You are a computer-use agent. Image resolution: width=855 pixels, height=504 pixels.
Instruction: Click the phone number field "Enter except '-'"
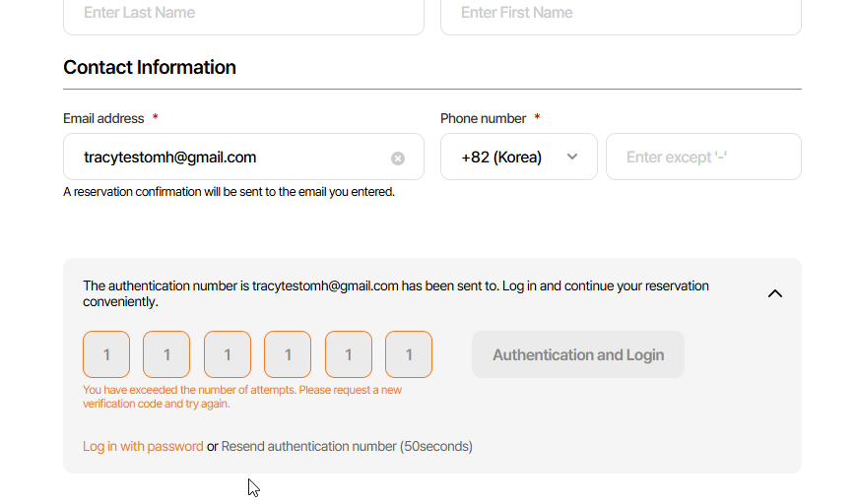[703, 157]
